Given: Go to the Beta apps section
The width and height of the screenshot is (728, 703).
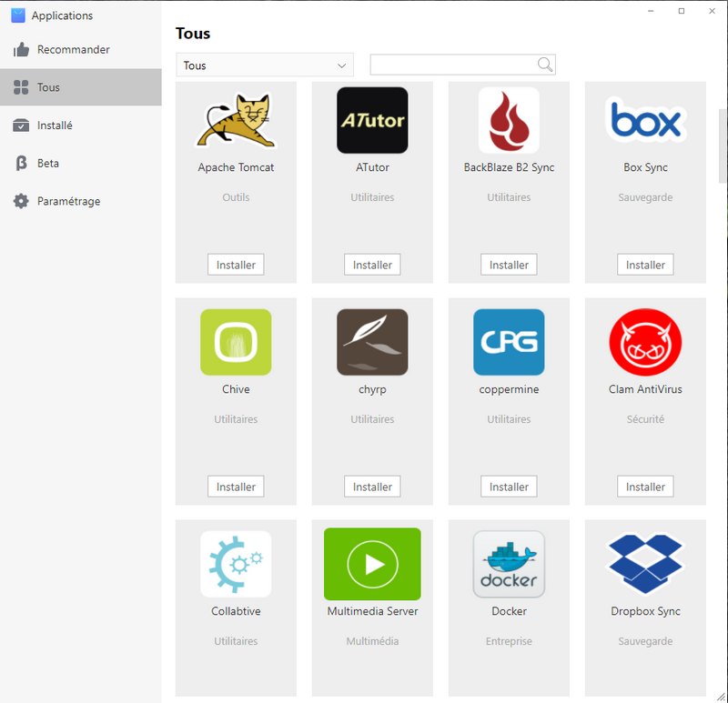Looking at the screenshot, I should (x=47, y=164).
